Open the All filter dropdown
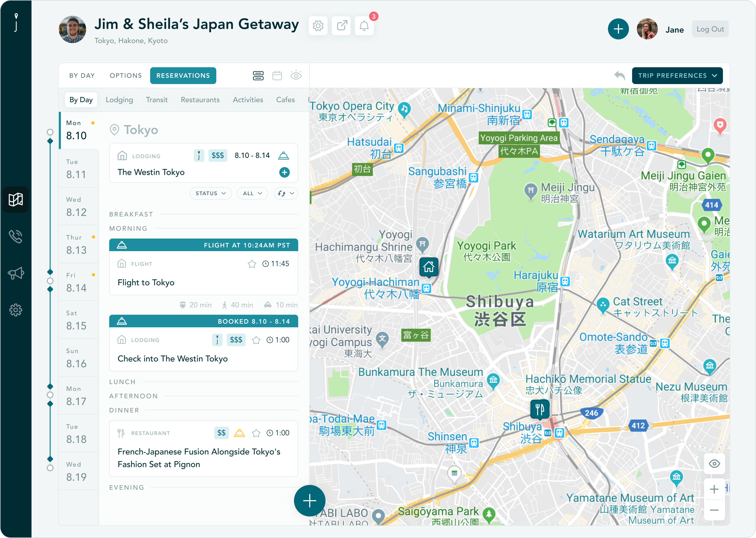 [x=252, y=193]
